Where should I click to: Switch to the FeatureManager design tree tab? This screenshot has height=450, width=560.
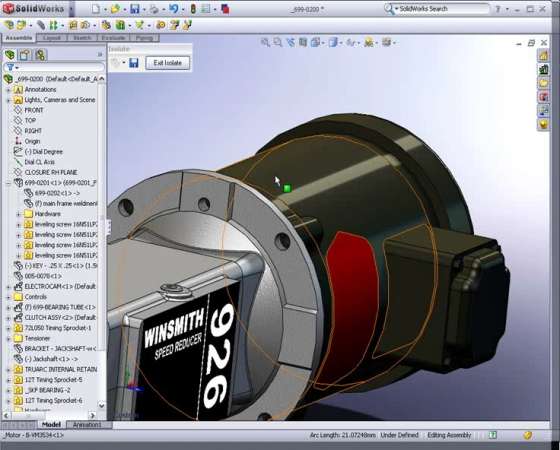point(10,55)
